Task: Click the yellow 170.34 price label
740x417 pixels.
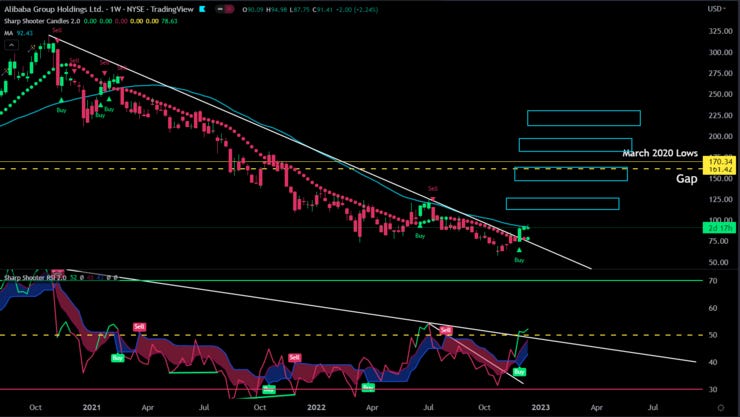Action: click(720, 162)
